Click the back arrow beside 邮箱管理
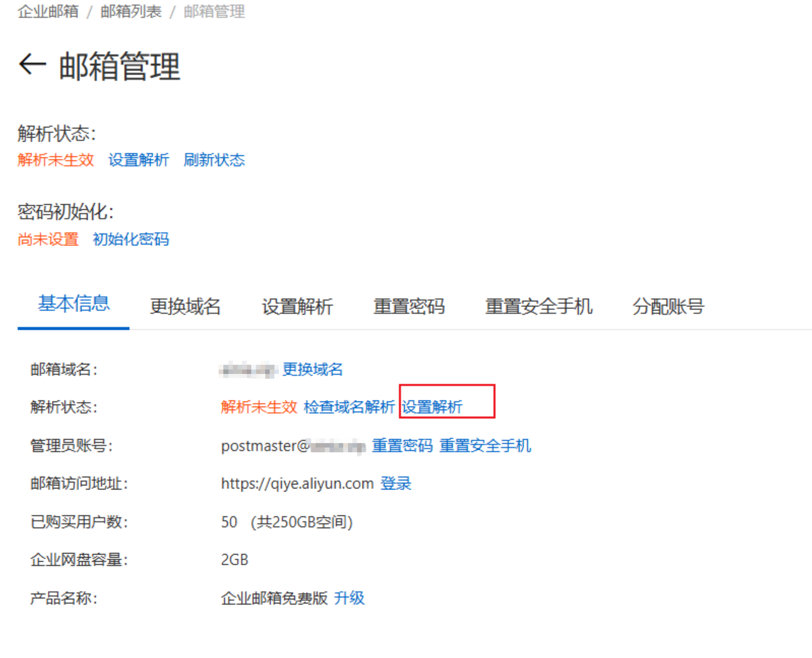Screen dimensions: 812x658 click(32, 64)
